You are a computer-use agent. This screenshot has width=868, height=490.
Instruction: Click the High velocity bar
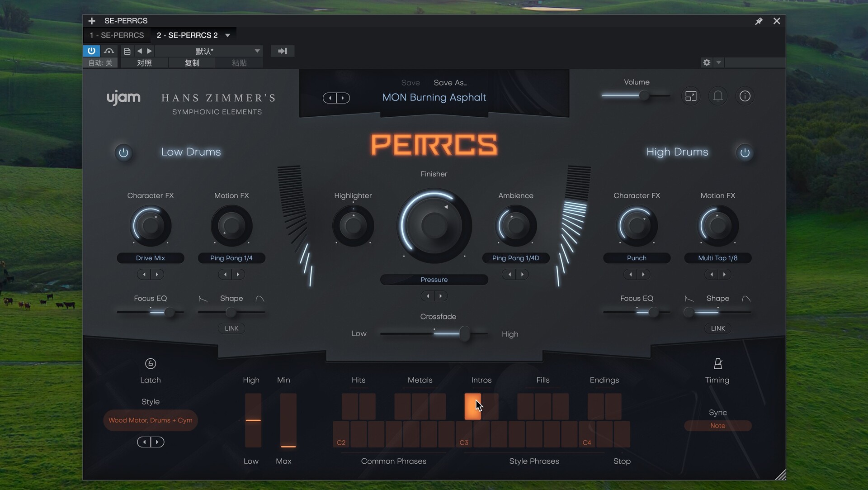point(253,420)
